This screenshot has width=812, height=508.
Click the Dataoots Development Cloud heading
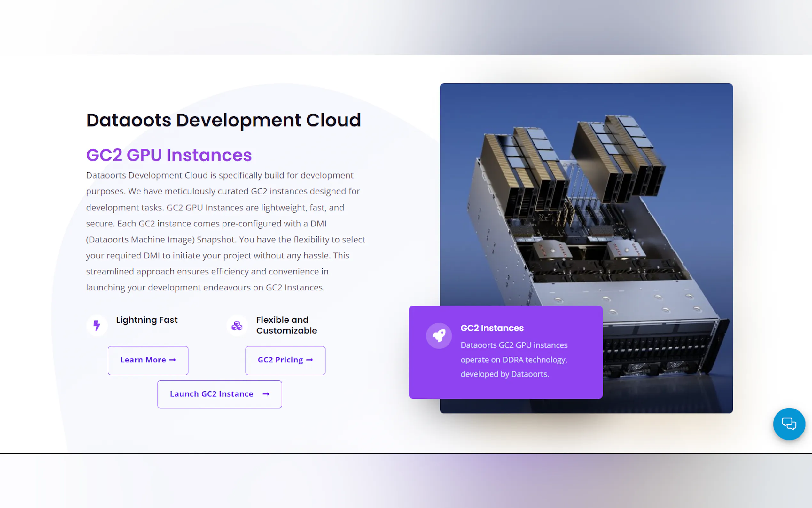(223, 120)
